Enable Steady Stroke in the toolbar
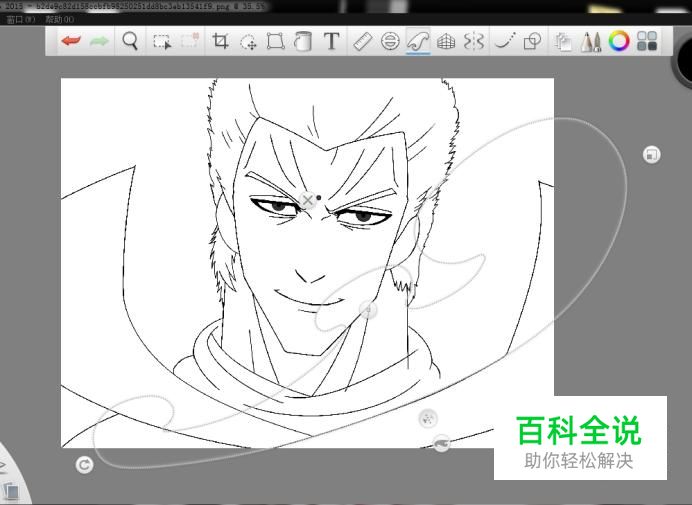Screen dimensions: 692x505 [x=505, y=41]
